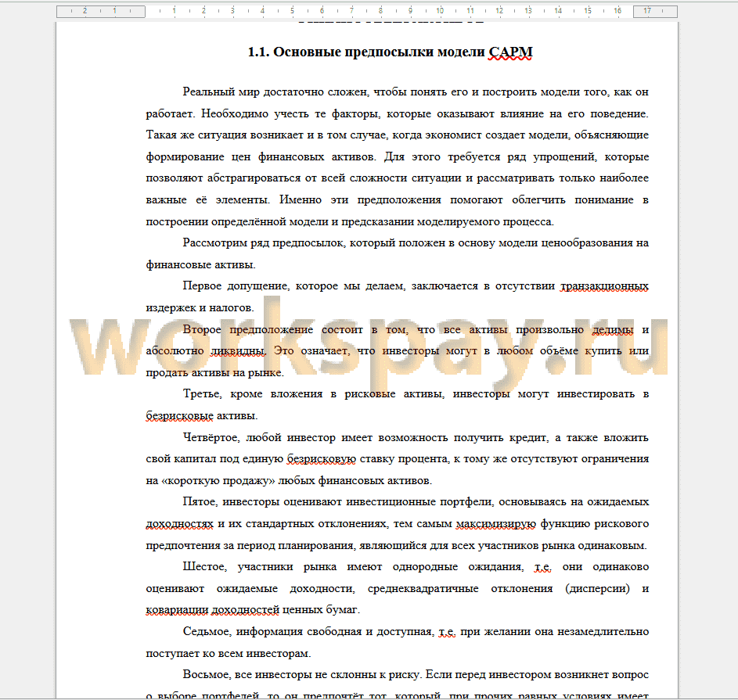Click the underlined word "доходностей"
The width and height of the screenshot is (738, 700).
(x=245, y=610)
